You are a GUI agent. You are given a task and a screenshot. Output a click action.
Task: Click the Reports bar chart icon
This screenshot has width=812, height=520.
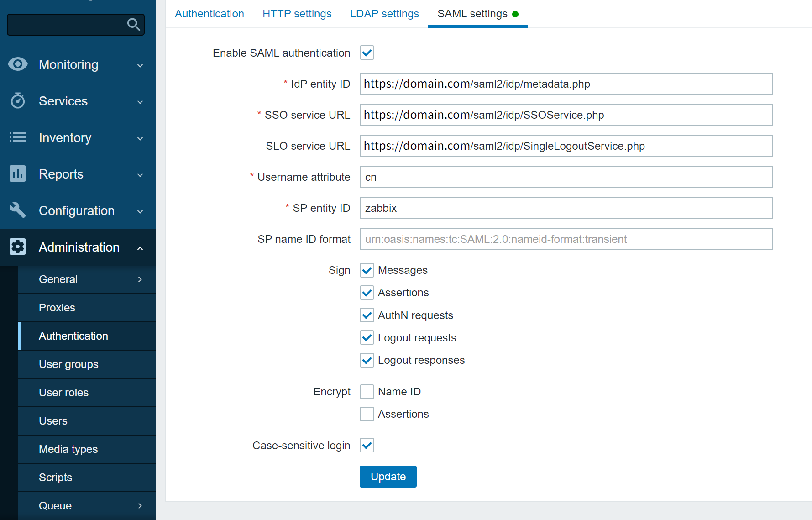18,174
